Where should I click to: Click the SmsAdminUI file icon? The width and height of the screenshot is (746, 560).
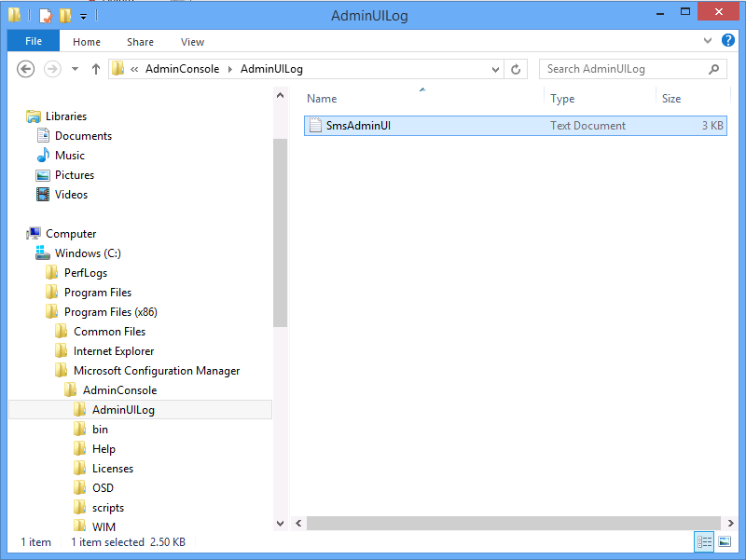315,125
